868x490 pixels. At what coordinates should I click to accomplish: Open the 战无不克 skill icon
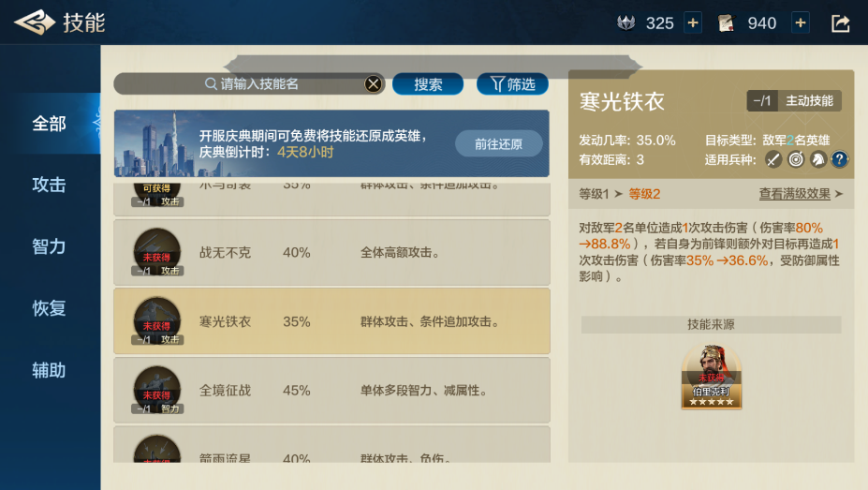tap(157, 252)
